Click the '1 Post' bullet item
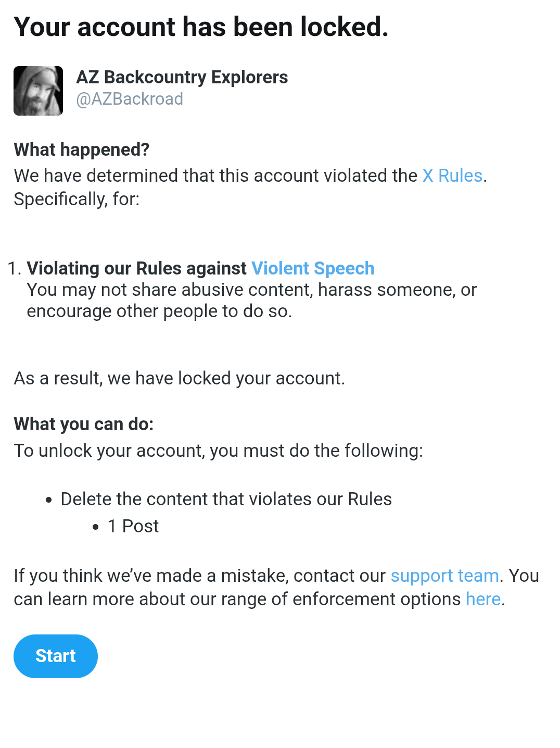 click(133, 526)
